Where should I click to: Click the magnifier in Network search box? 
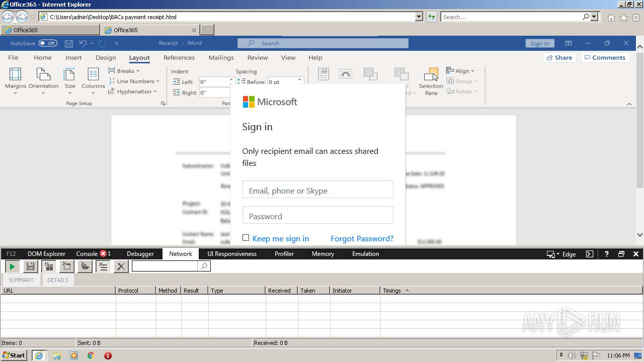click(204, 266)
